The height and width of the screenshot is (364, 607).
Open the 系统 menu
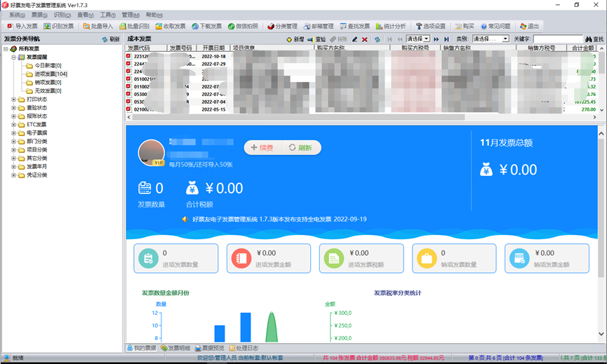click(x=17, y=15)
